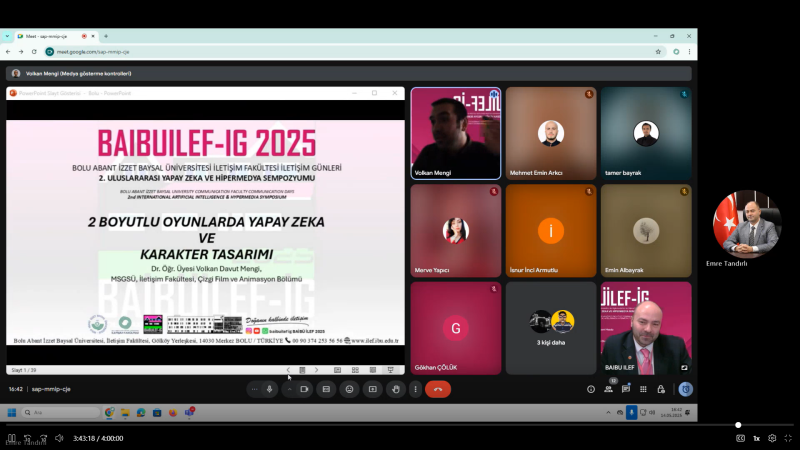Screen dimensions: 800x450
Task: Enter fullscreen in video player
Action: pos(788,438)
